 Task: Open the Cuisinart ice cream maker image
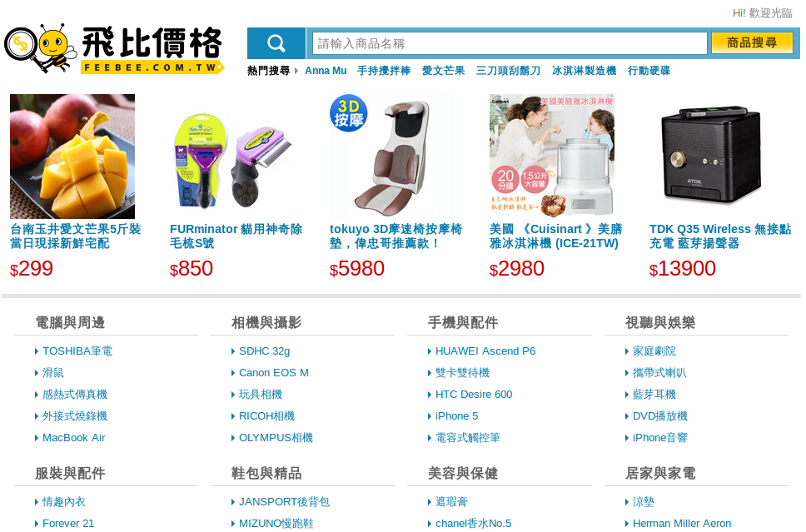(x=552, y=157)
